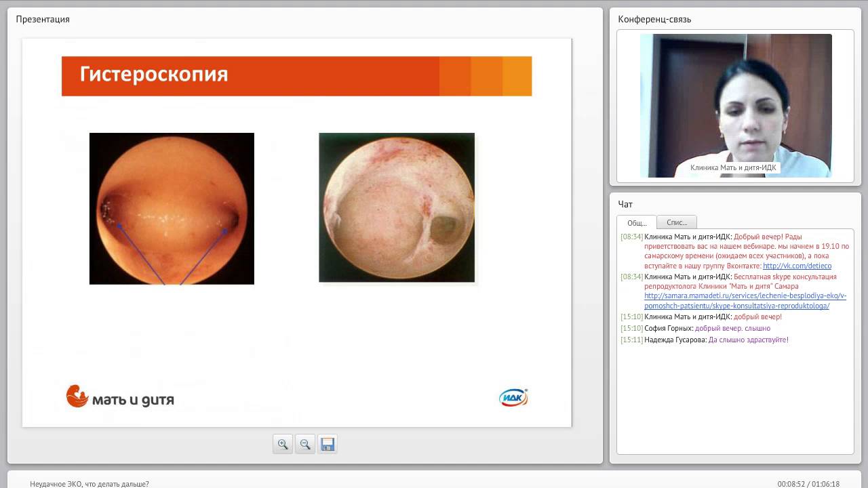Select the Клиника Мать и дитя-ИДК video caption
The image size is (868, 488).
click(x=733, y=167)
